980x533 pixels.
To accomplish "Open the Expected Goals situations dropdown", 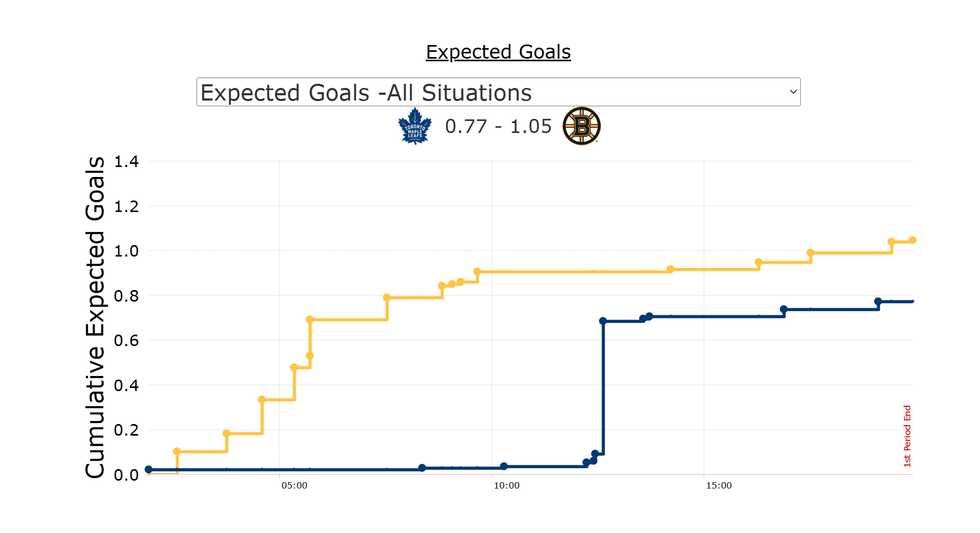I will tap(498, 92).
